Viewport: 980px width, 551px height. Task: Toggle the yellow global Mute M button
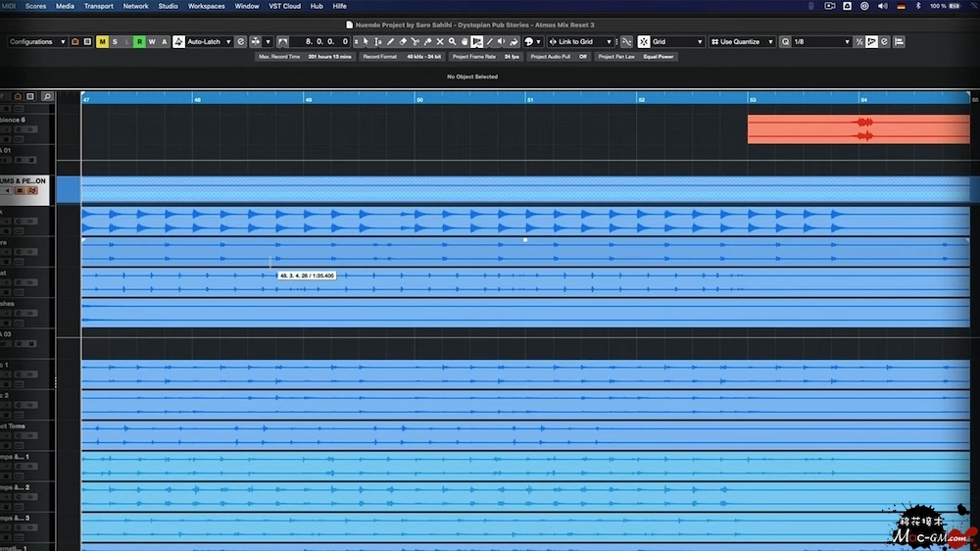(x=102, y=42)
